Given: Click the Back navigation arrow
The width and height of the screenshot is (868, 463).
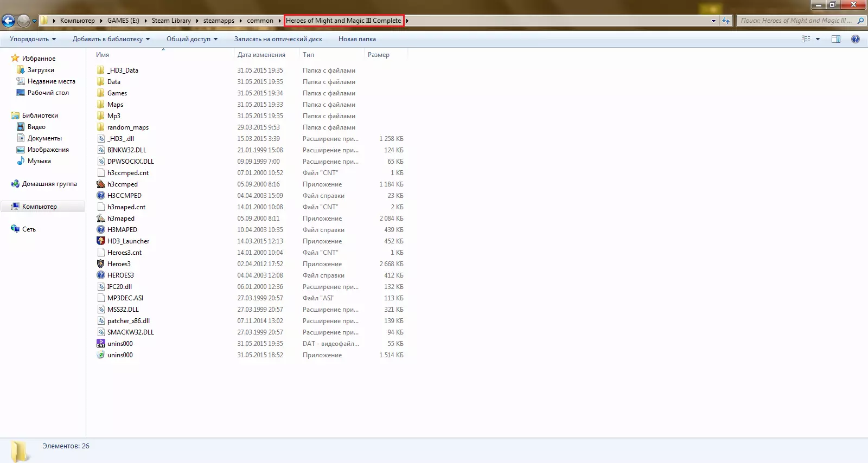Looking at the screenshot, I should pyautogui.click(x=8, y=21).
